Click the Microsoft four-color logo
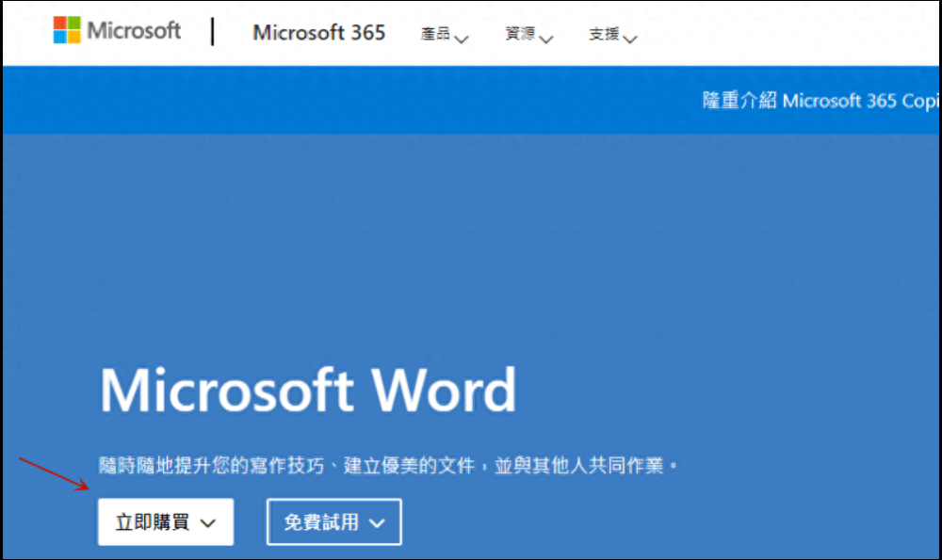Viewport: 942px width, 560px height. (67, 30)
